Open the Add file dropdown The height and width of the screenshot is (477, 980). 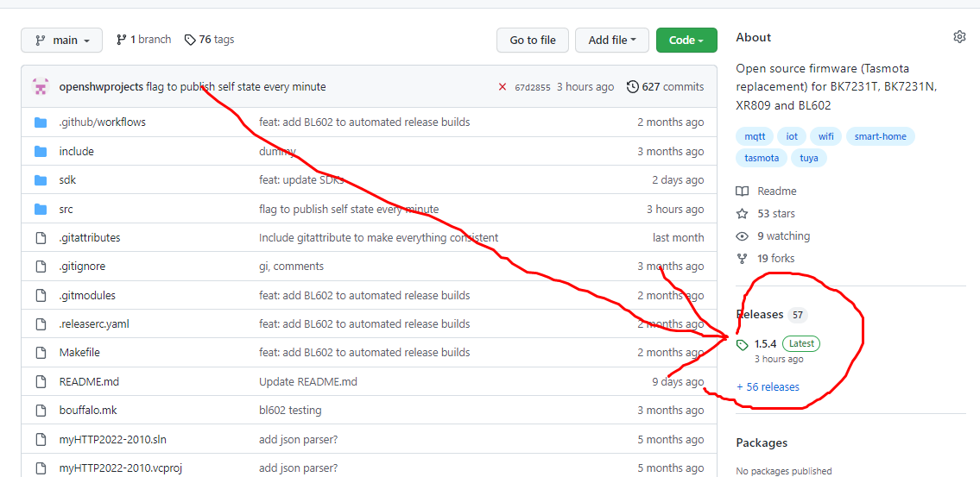tap(612, 40)
